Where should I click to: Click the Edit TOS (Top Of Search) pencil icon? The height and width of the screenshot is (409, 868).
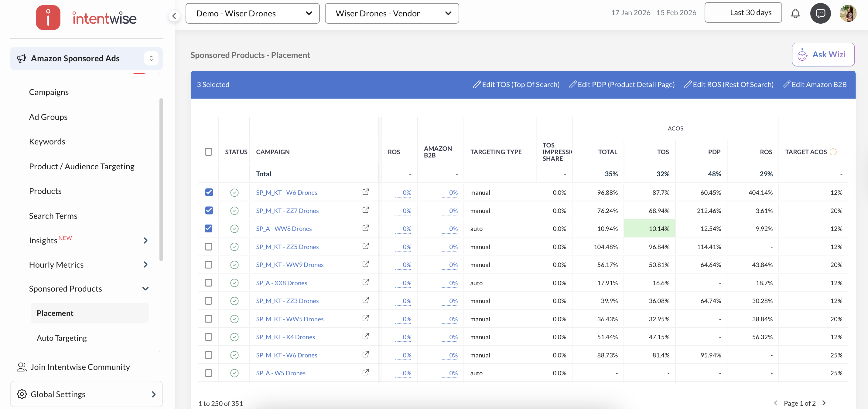click(x=477, y=84)
